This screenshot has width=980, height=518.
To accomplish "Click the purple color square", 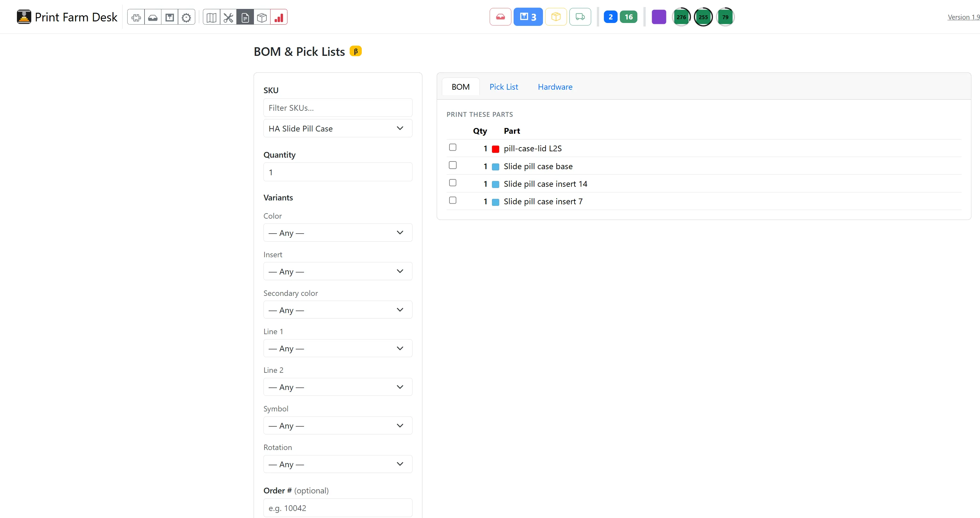I will tap(659, 17).
